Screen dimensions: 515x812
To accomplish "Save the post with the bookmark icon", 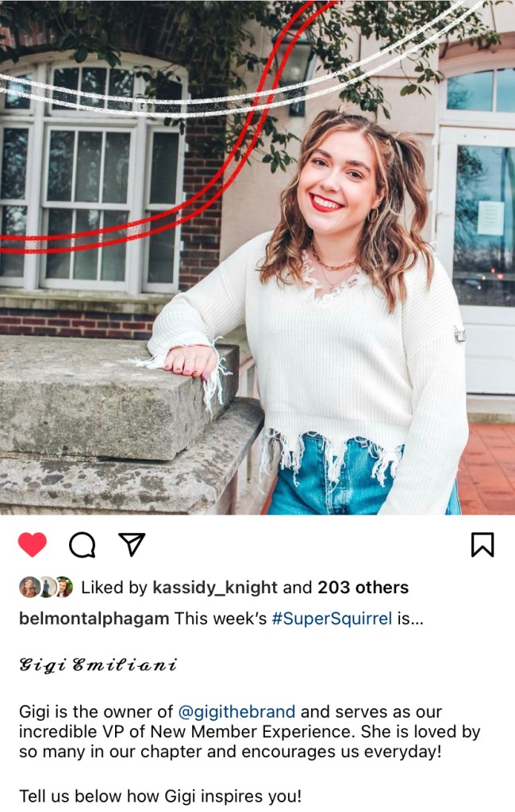I will 482,544.
